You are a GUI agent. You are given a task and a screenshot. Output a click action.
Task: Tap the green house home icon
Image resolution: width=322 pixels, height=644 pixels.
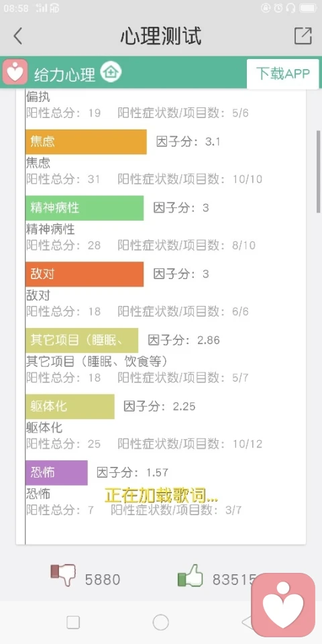pos(111,72)
